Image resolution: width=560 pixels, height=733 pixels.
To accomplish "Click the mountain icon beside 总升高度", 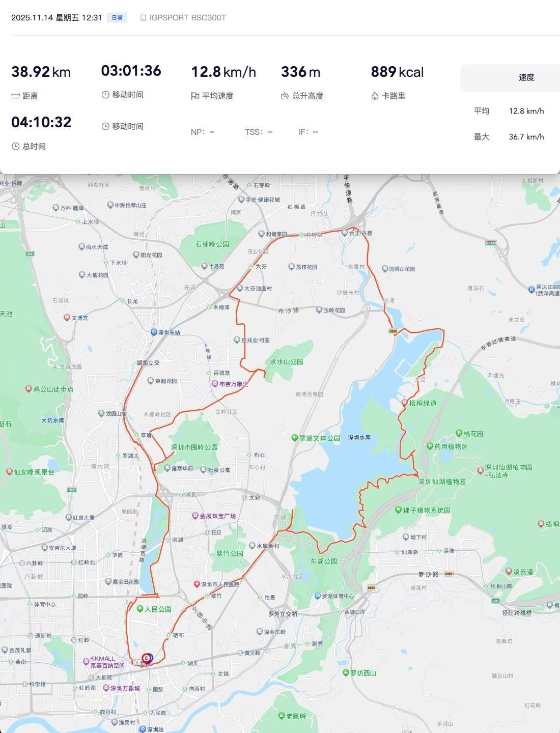I will pos(285,96).
